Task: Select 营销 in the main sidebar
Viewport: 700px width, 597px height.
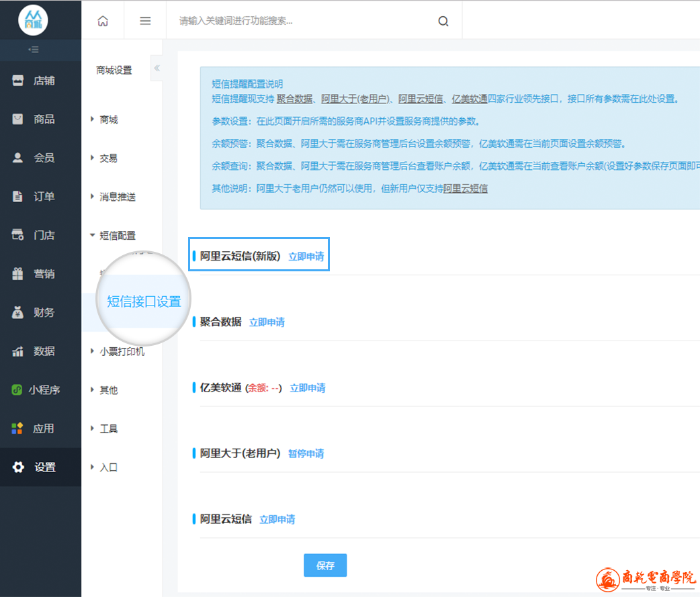Action: tap(44, 273)
